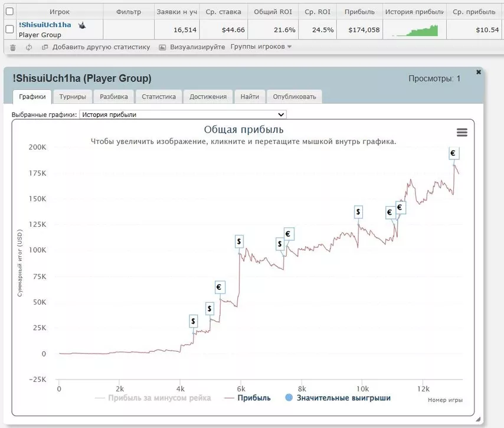Tick the select-all checkbox in the table header
Viewport: 504px width, 428px height.
tap(9, 11)
